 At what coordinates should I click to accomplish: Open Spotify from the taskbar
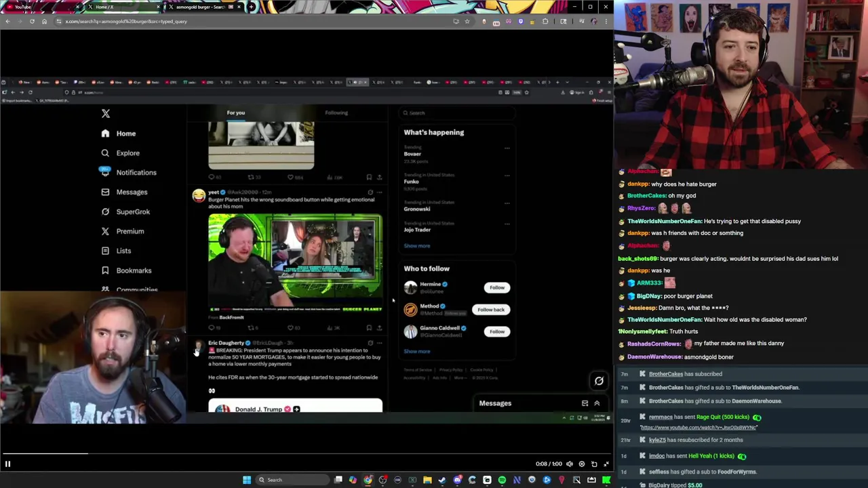[502, 480]
